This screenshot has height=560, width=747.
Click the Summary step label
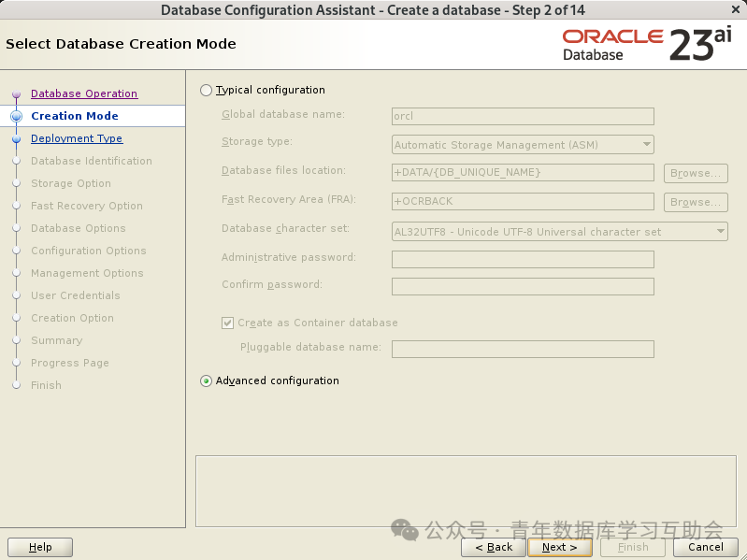pos(57,340)
